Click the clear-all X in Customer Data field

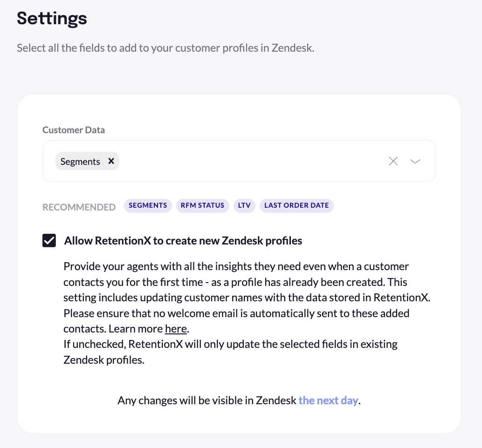point(393,161)
